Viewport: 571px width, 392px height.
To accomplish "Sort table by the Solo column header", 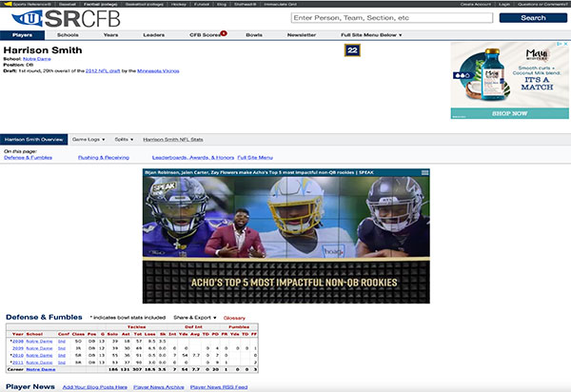I will (112, 334).
